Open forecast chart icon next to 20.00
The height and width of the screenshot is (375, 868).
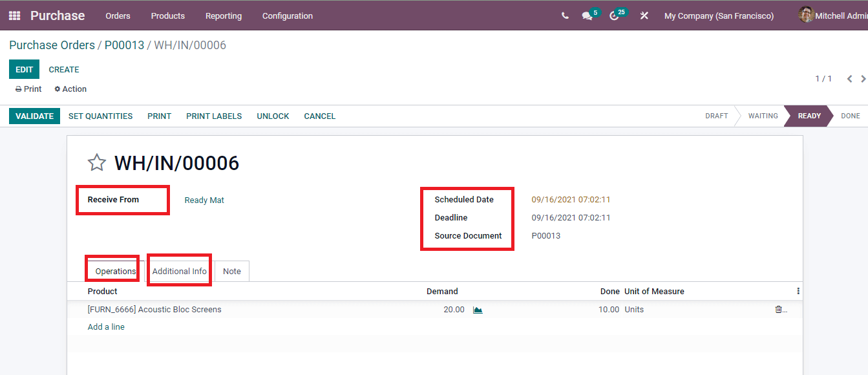point(478,310)
